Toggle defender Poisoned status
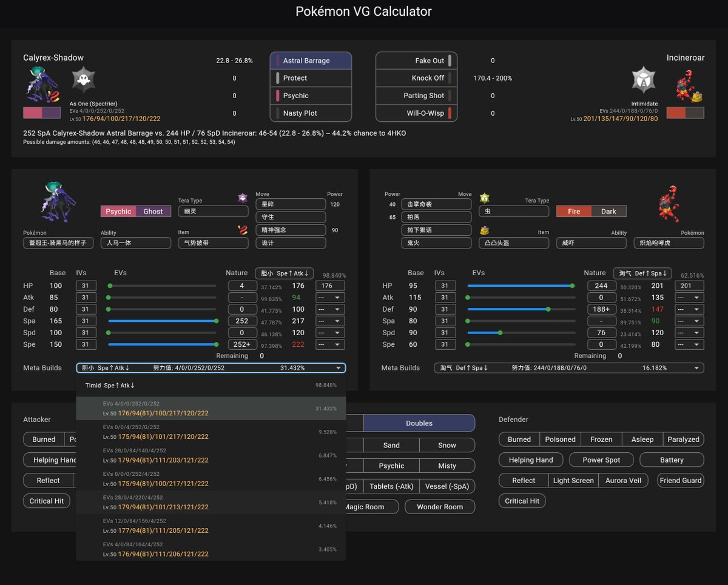The image size is (728, 585). coord(560,440)
